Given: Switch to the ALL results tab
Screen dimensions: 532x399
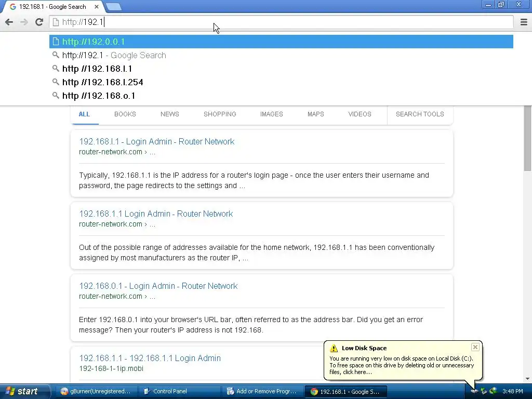Looking at the screenshot, I should [84, 114].
